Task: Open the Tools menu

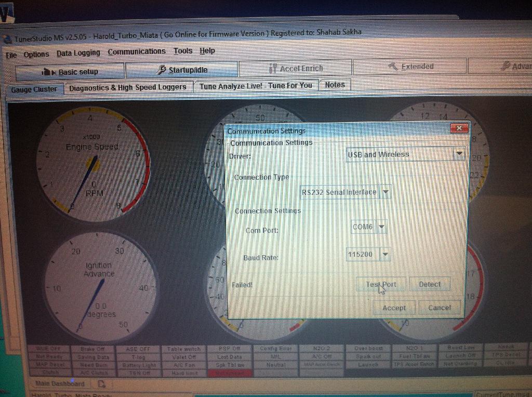Action: coord(183,51)
